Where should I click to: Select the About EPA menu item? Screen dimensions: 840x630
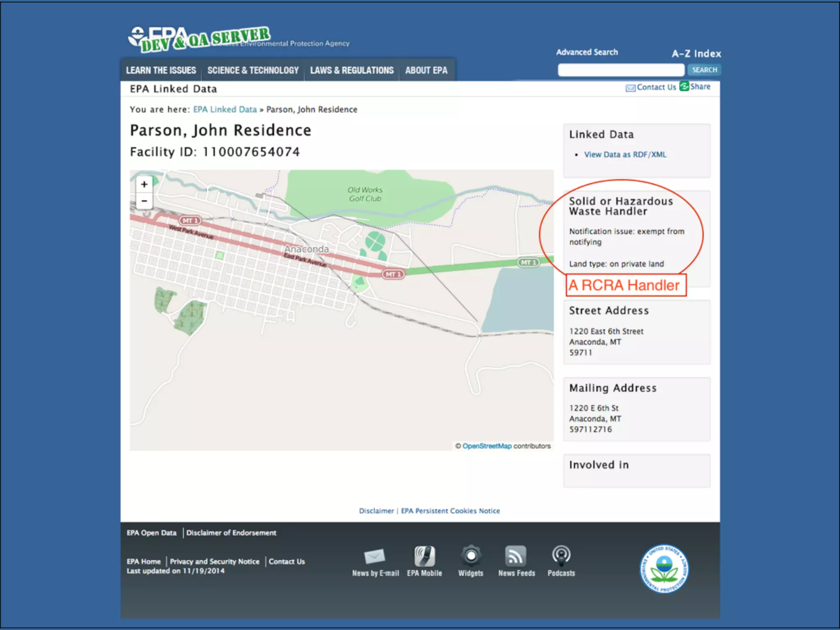426,71
